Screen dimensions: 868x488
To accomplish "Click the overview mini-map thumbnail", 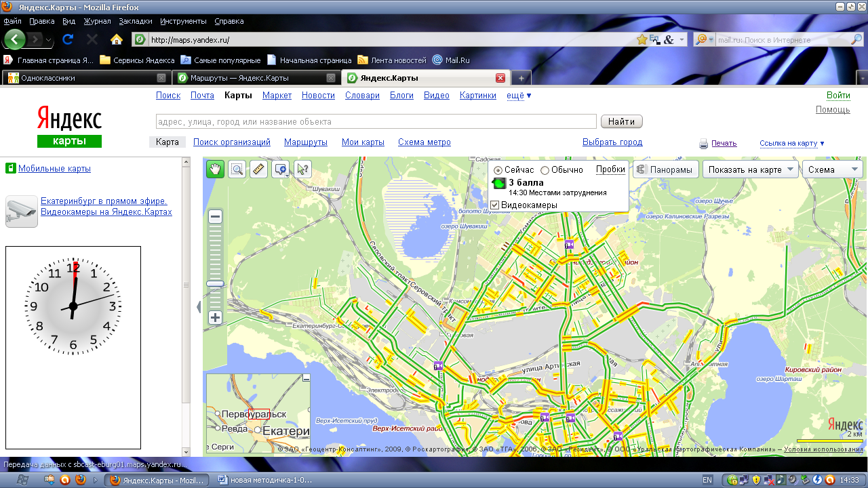I will tap(258, 413).
